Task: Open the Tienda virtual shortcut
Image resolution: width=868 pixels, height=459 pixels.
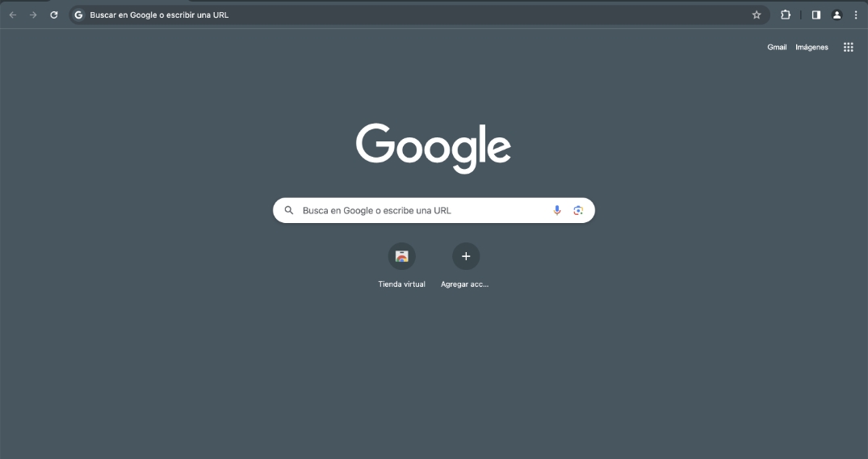Action: click(x=401, y=256)
